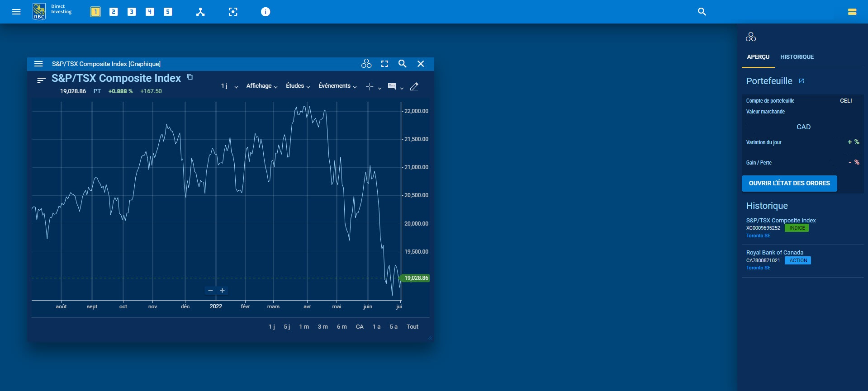The width and height of the screenshot is (868, 391).
Task: Switch to the HISTORIQUE tab
Action: (x=797, y=57)
